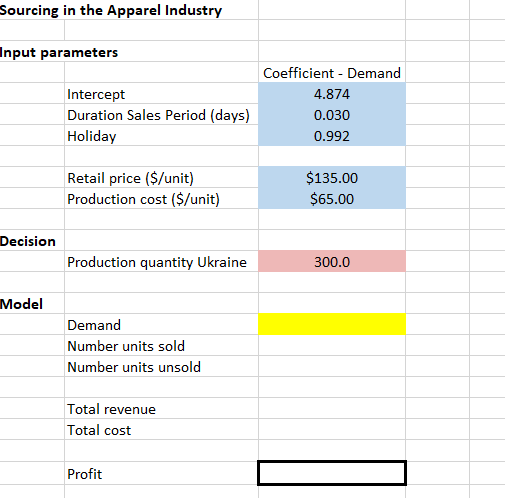Viewport: 505px width, 498px height.
Task: Select the duration coefficient cell 0.030
Action: tap(332, 115)
